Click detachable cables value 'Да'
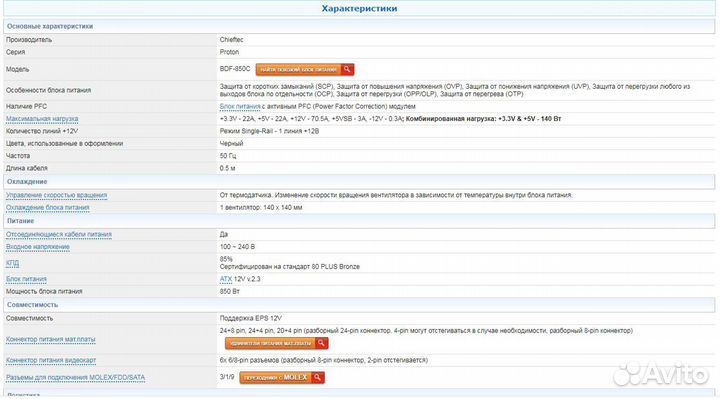The width and height of the screenshot is (720, 399). coord(224,235)
